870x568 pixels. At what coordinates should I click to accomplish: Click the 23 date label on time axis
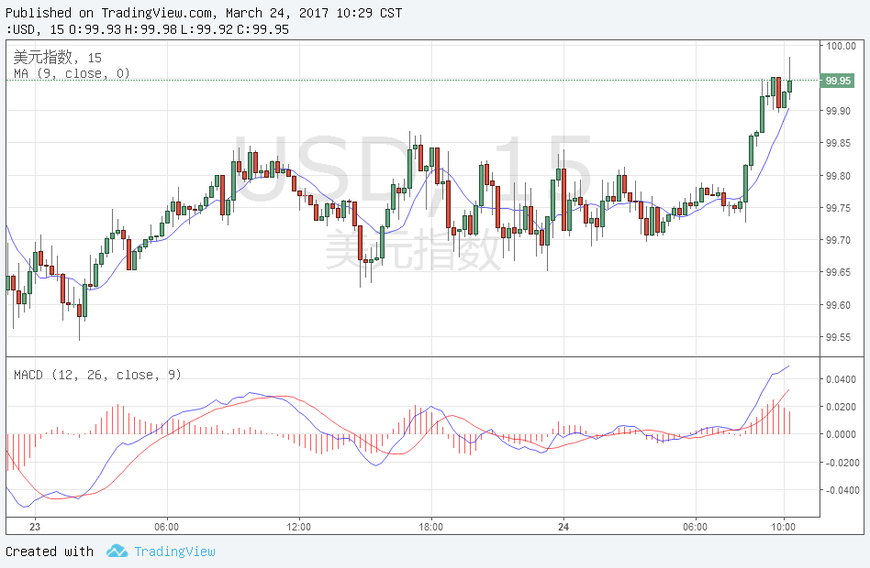35,526
